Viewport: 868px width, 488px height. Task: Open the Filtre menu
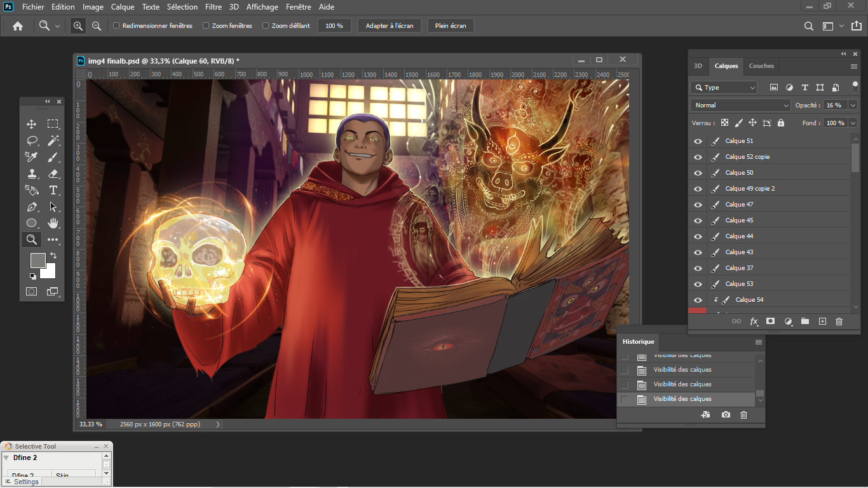coord(214,7)
